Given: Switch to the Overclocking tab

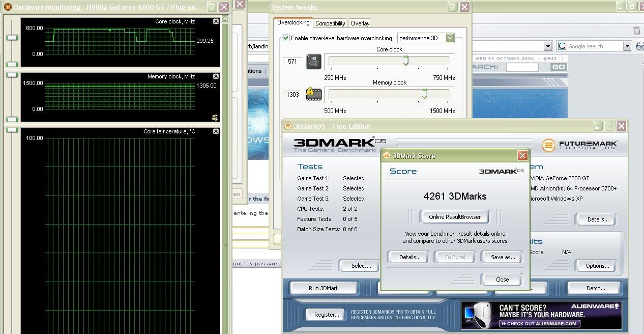Looking at the screenshot, I should (x=293, y=23).
